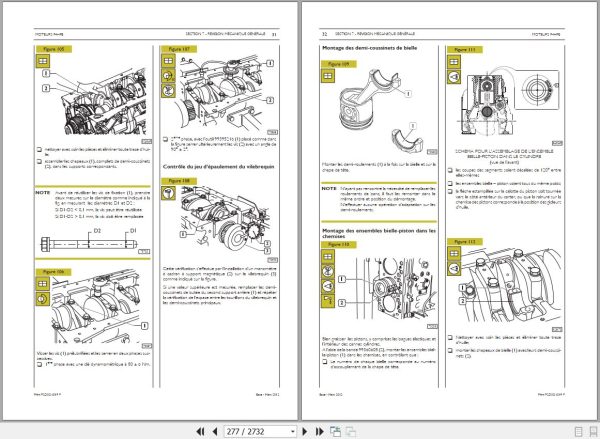Go to the previous page
Screen dimensions: 600x439
click(215, 431)
